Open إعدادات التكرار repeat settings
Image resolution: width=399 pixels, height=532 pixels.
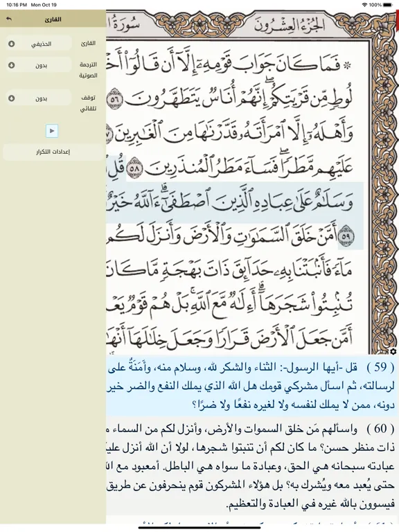(x=53, y=152)
